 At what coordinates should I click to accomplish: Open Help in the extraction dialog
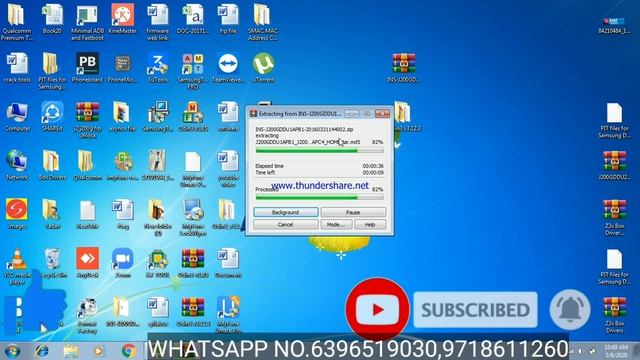pos(370,224)
